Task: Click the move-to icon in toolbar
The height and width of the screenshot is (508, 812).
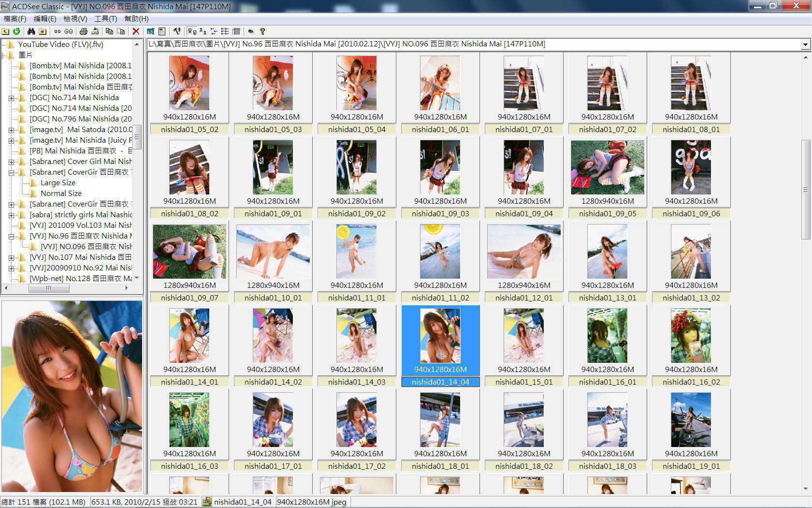Action: point(121,31)
